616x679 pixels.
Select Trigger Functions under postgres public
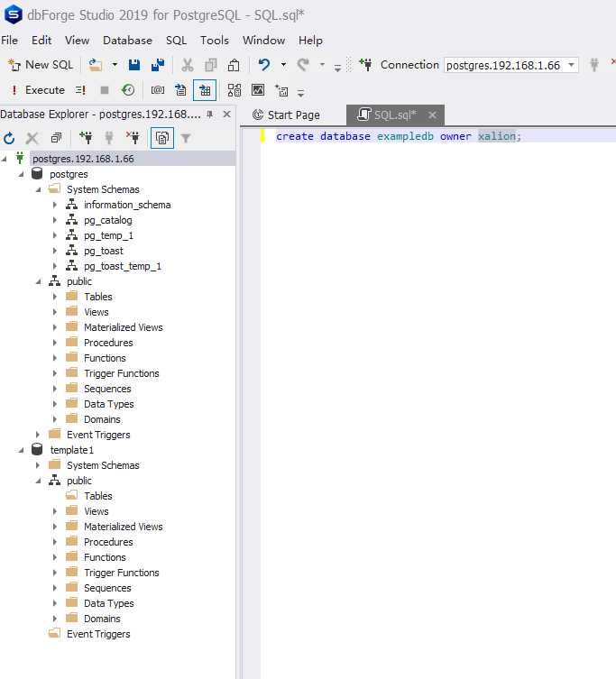coord(121,373)
